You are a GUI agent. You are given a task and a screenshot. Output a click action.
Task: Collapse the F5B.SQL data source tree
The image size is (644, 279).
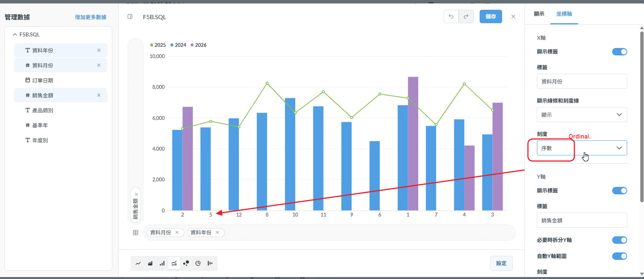coord(15,34)
